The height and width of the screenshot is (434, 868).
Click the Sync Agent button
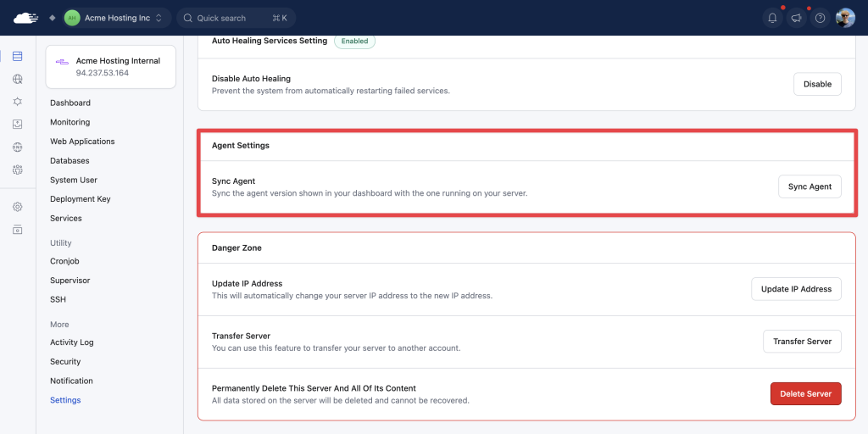point(810,186)
